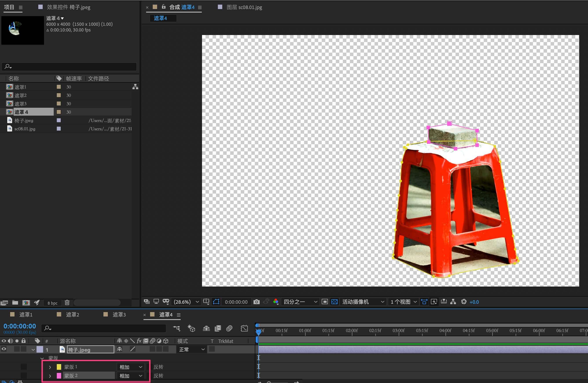Click the snapshot camera icon
This screenshot has height=383, width=588.
[x=256, y=302]
